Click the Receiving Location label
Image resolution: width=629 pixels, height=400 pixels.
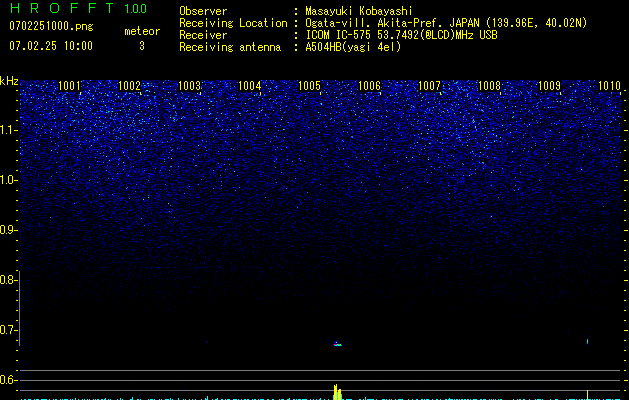(x=233, y=23)
